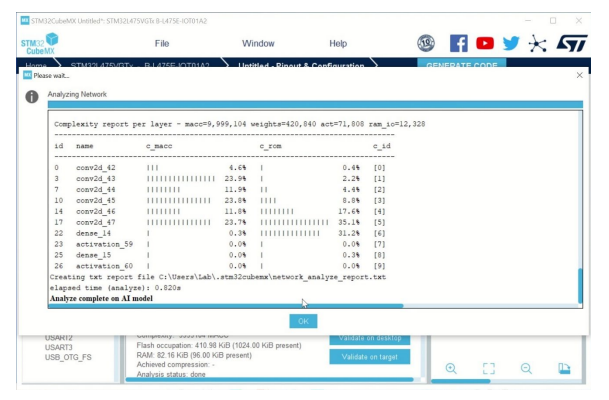The width and height of the screenshot is (609, 400).
Task: Click the info icon beside Analyzing Network
Action: point(32,96)
